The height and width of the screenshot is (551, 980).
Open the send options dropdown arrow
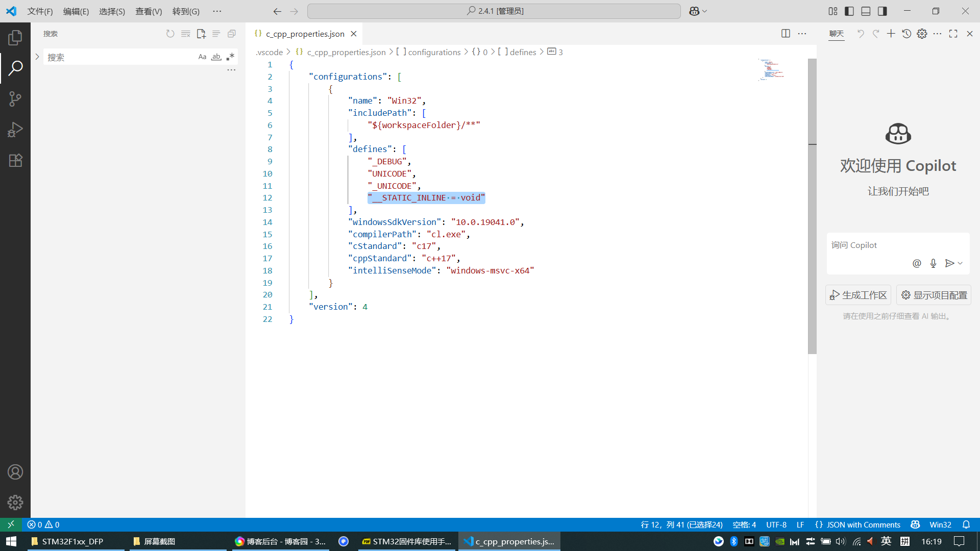pyautogui.click(x=961, y=263)
